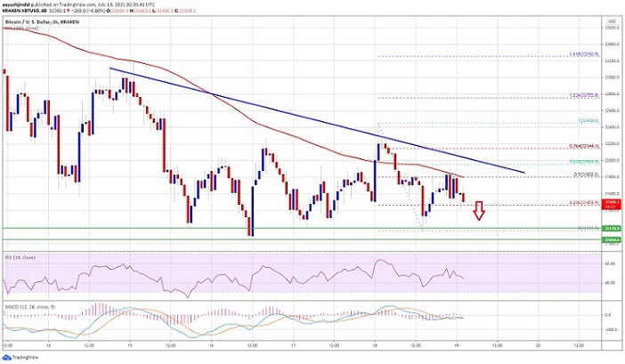Select the blue descending trend line
625x364 pixels.
point(317,121)
